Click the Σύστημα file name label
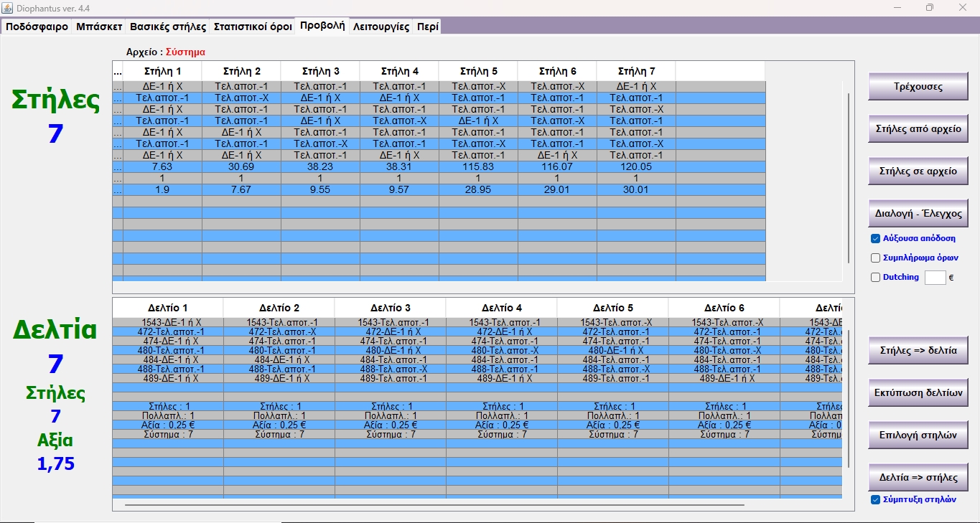The image size is (980, 523). tap(185, 52)
